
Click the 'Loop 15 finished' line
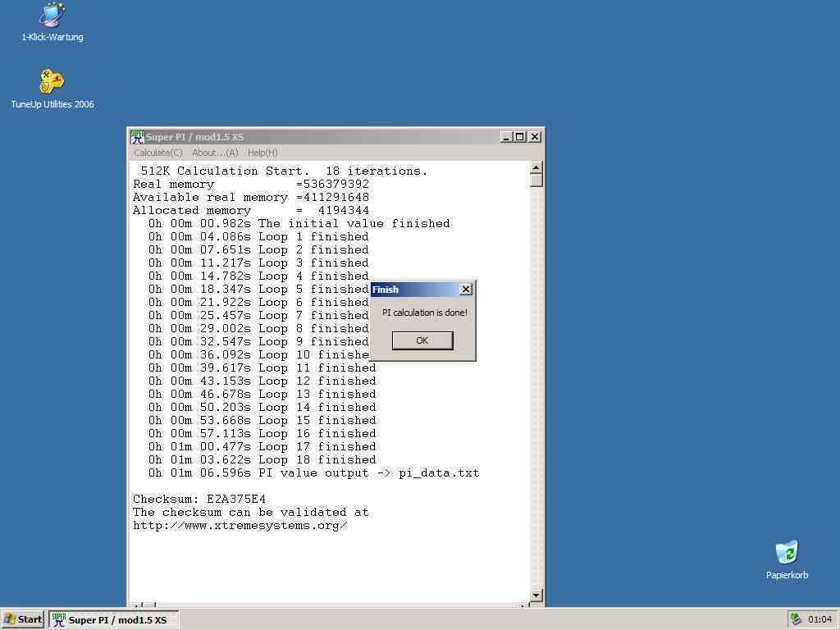(x=262, y=421)
